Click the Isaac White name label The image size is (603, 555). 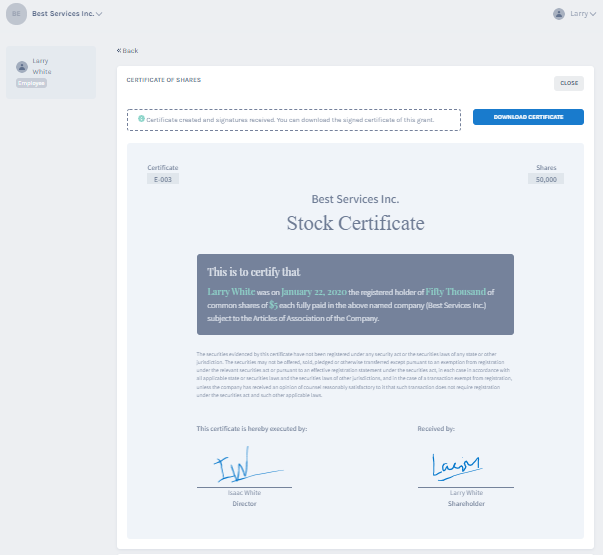coord(244,493)
